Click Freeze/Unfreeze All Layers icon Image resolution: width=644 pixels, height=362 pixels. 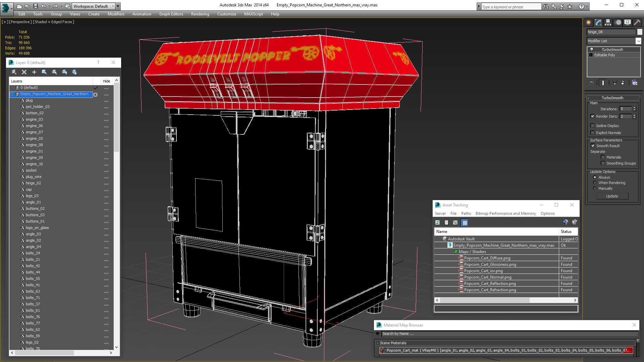(x=74, y=72)
